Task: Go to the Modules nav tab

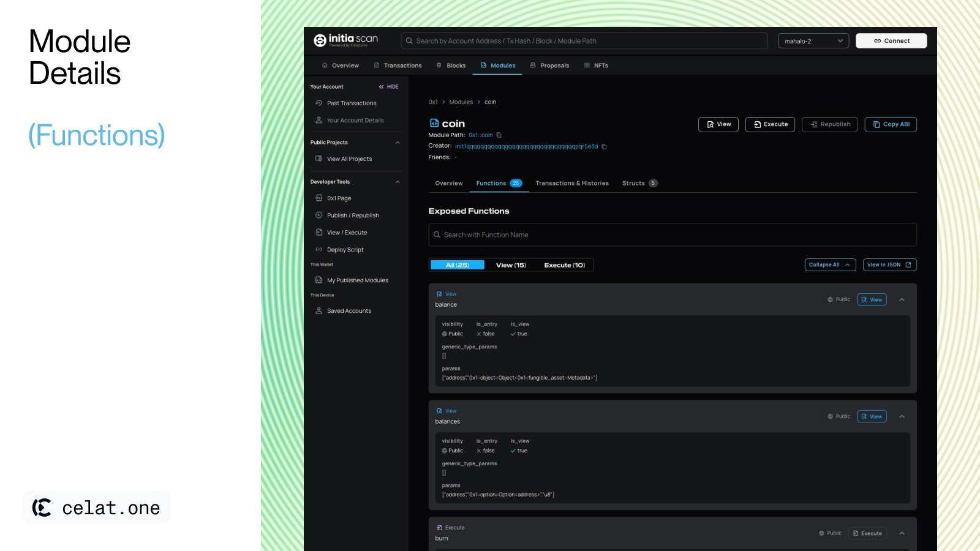Action: click(497, 66)
